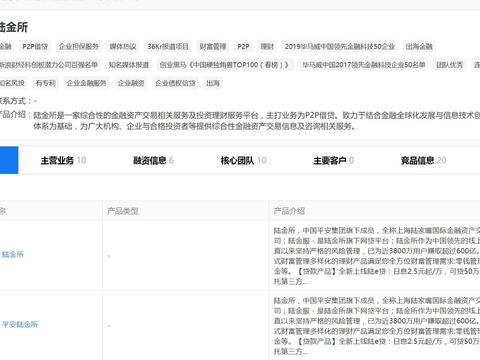Screen dimensions: 480x360
Task: Click the 出海 tag
Action: pyautogui.click(x=213, y=83)
